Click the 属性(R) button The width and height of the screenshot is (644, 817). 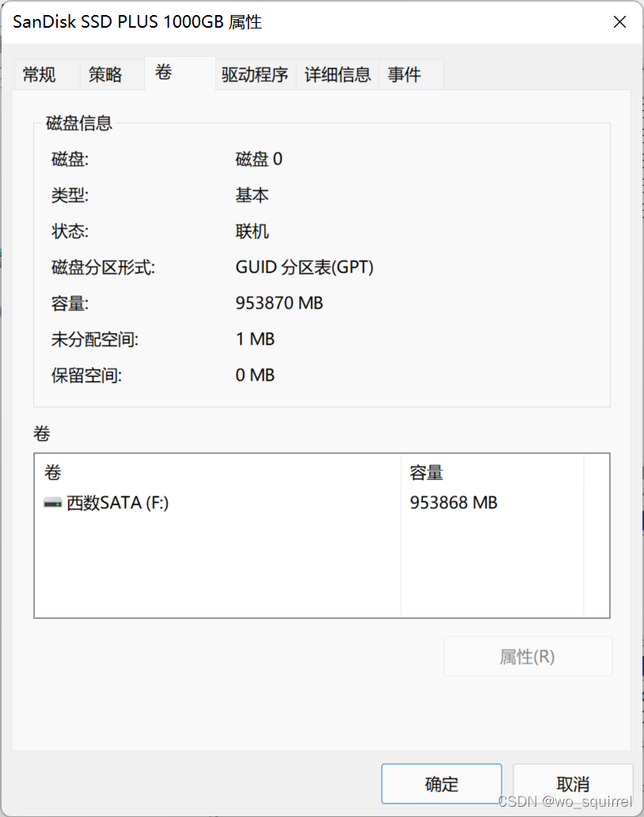527,656
